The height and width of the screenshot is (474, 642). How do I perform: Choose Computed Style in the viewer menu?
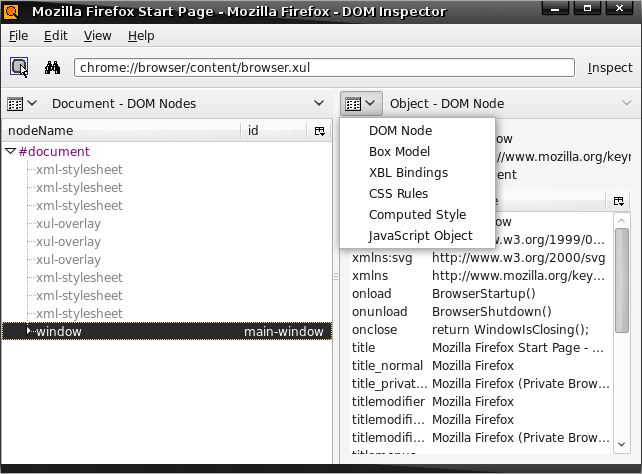pyautogui.click(x=417, y=214)
